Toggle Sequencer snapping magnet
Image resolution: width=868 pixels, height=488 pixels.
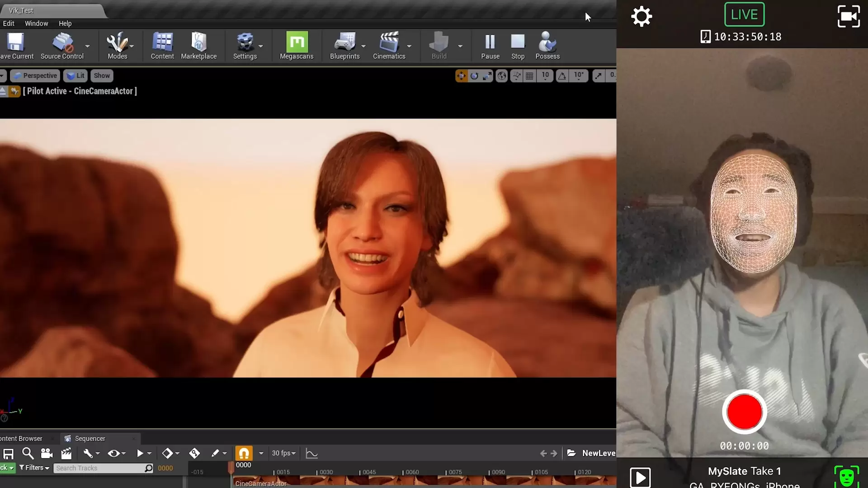click(x=244, y=453)
